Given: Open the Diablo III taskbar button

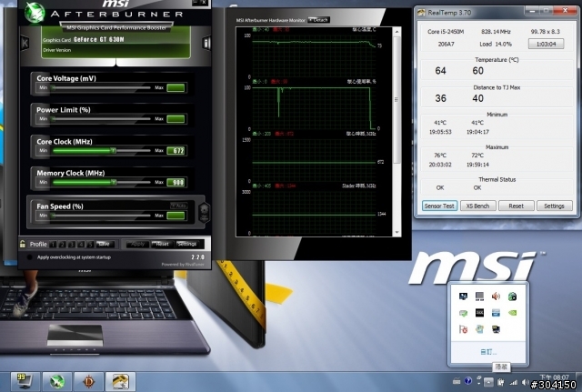Looking at the screenshot, I should 88,381.
